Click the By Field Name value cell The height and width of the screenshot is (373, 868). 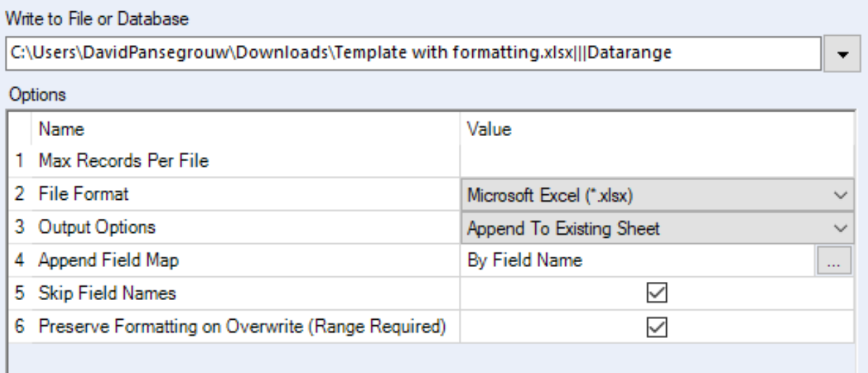638,261
